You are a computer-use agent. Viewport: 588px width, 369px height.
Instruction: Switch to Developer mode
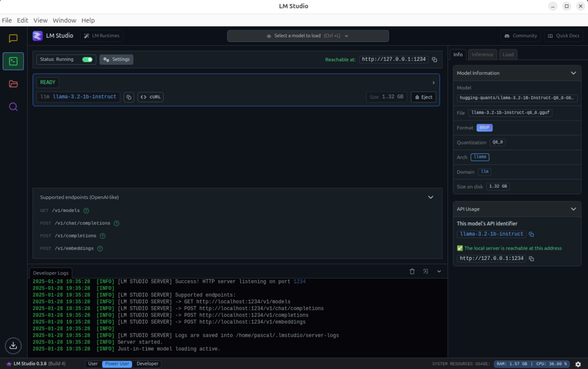[x=147, y=364]
